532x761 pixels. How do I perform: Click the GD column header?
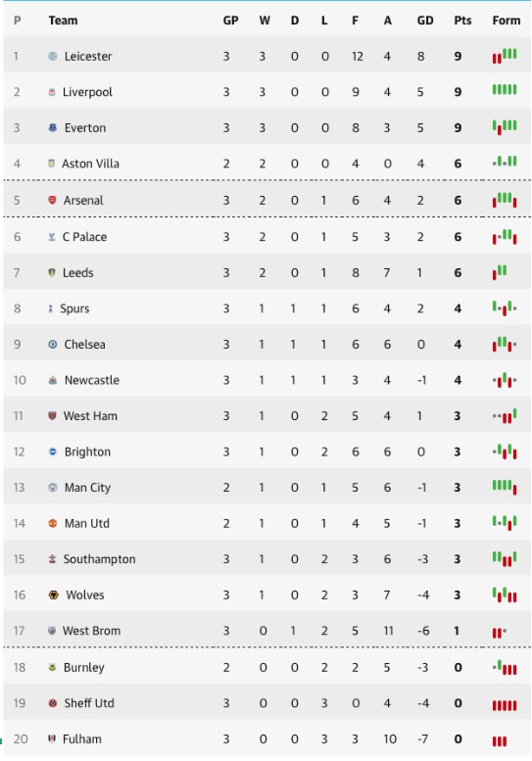click(x=425, y=21)
